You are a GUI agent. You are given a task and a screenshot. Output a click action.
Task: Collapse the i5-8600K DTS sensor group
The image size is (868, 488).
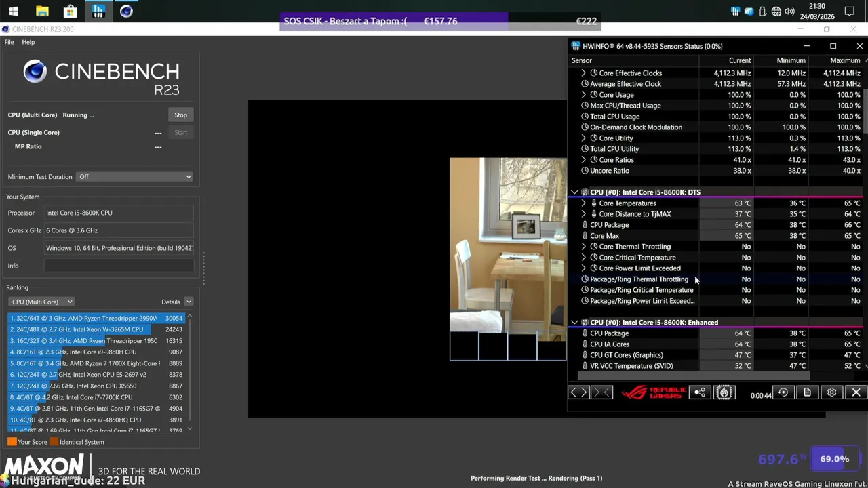[574, 192]
